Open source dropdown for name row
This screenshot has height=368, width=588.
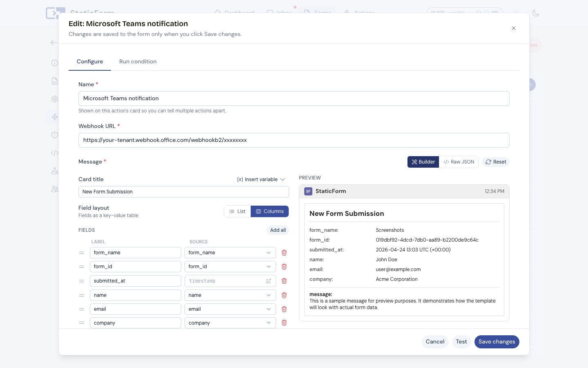[x=230, y=295]
